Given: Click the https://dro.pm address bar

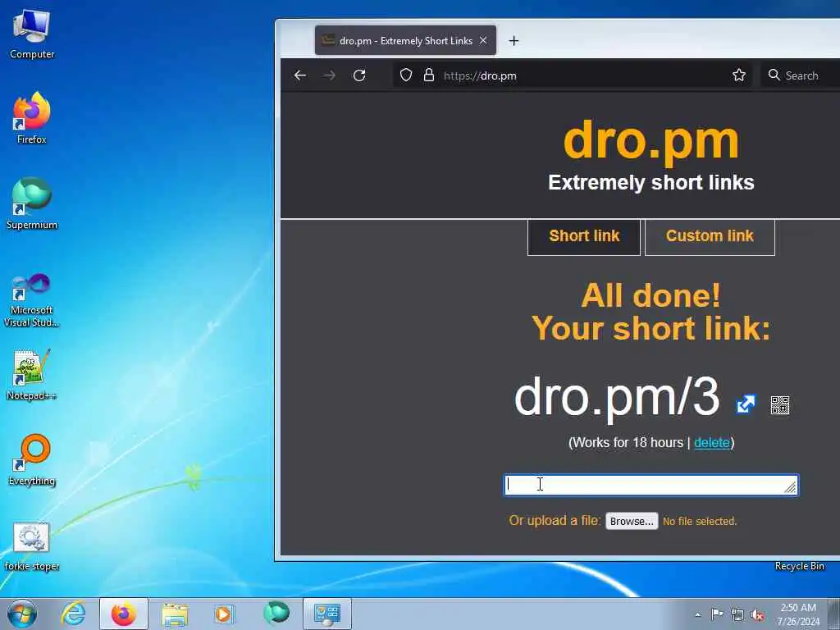Looking at the screenshot, I should coord(573,75).
